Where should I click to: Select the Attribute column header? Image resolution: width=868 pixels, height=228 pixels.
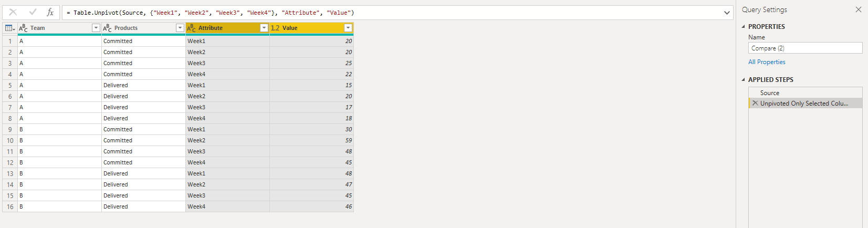click(227, 28)
